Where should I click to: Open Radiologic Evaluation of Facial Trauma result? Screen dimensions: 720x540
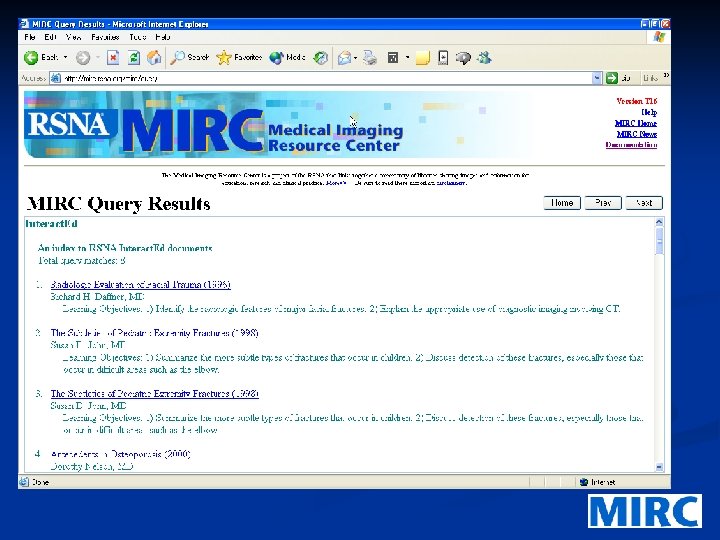[x=141, y=285]
